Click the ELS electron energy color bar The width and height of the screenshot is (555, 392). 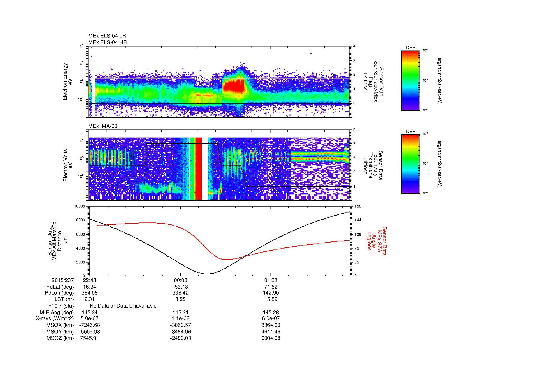pyautogui.click(x=410, y=80)
